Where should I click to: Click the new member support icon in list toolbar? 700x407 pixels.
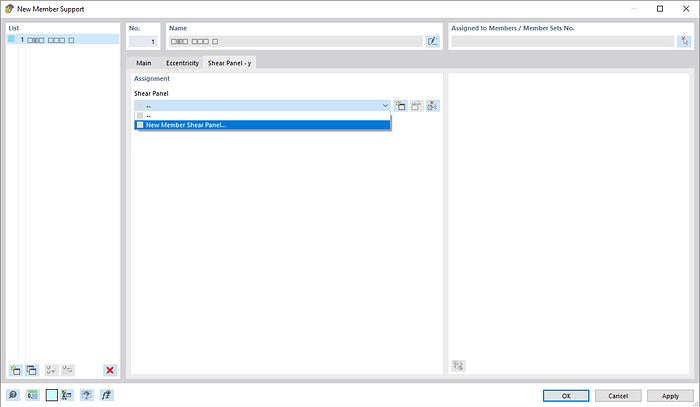(x=15, y=370)
